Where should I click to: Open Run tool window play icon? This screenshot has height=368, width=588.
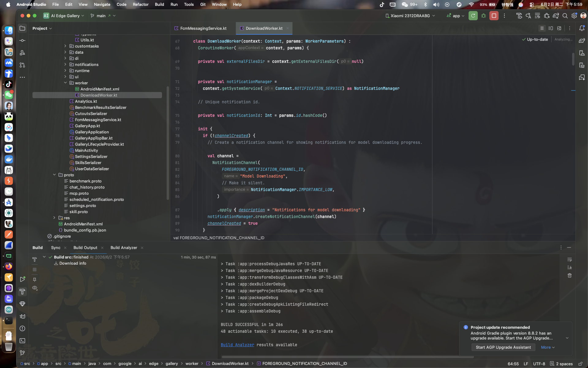tap(22, 279)
